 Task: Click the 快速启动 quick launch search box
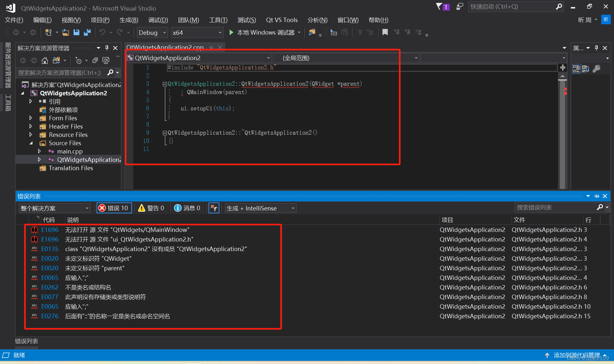515,7
